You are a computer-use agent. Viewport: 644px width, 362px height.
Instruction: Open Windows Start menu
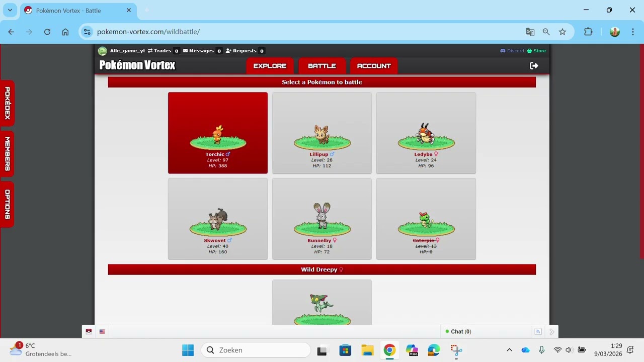(188, 350)
